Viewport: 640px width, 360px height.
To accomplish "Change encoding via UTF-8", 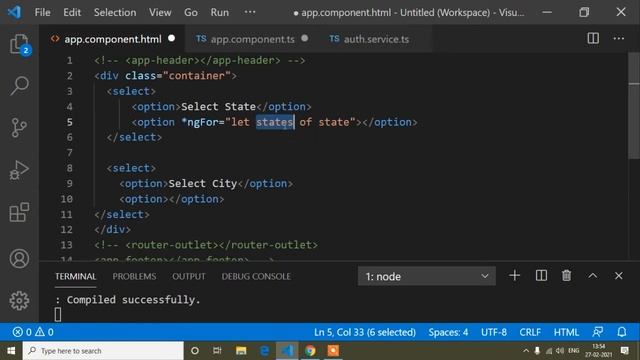I will coord(493,332).
